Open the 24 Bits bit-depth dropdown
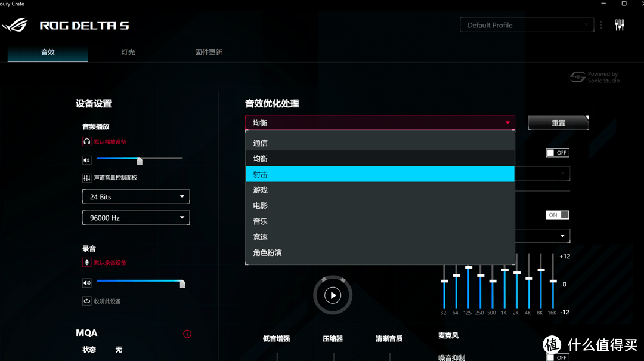The height and width of the screenshot is (361, 644). click(x=135, y=196)
